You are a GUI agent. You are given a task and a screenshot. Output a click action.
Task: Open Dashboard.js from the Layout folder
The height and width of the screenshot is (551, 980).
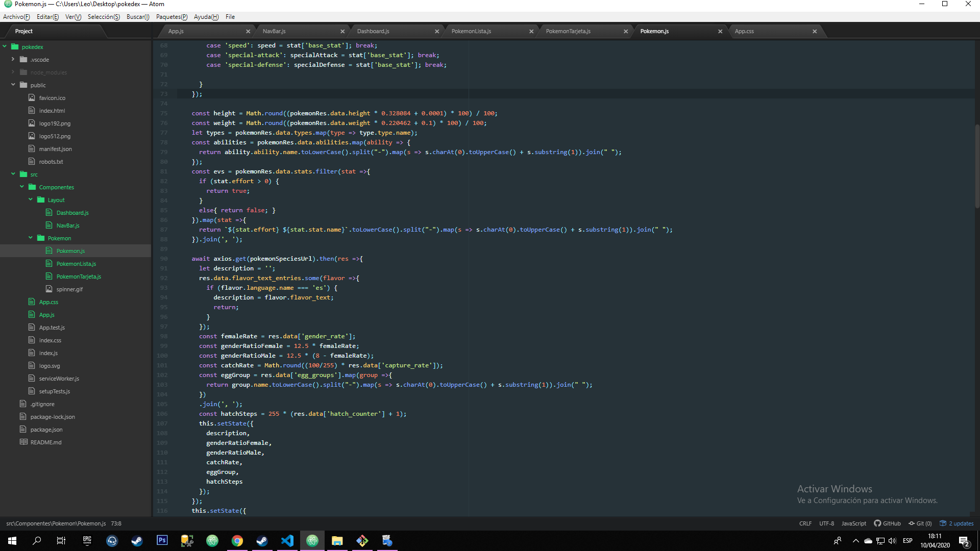(x=72, y=213)
